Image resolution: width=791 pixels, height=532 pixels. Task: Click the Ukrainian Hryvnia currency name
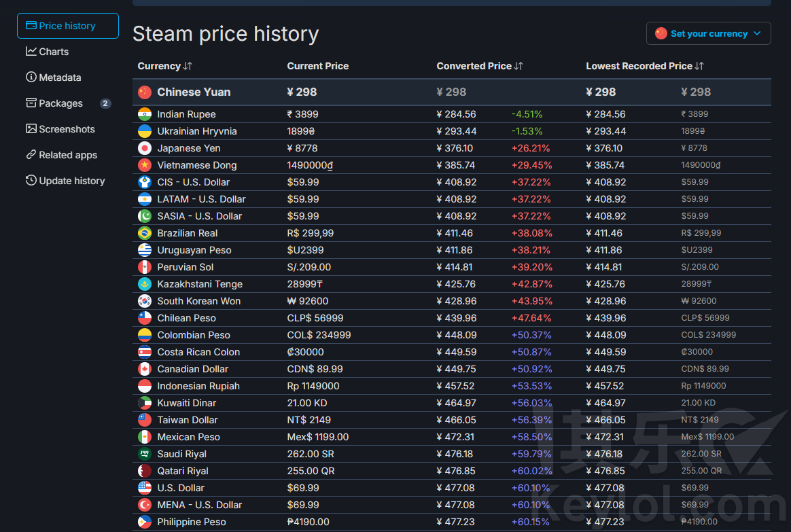[x=196, y=131]
